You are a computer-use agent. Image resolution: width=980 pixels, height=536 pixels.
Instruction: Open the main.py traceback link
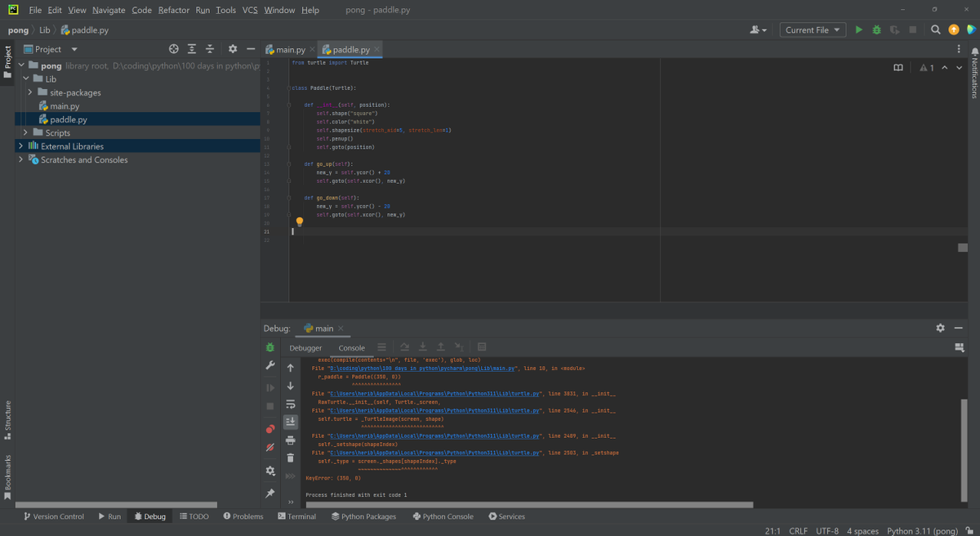click(424, 368)
